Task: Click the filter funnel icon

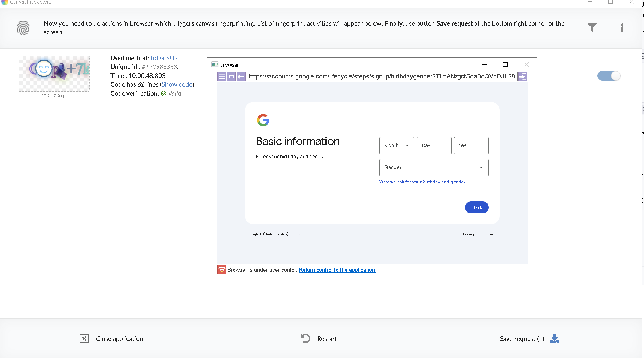Action: click(x=592, y=28)
